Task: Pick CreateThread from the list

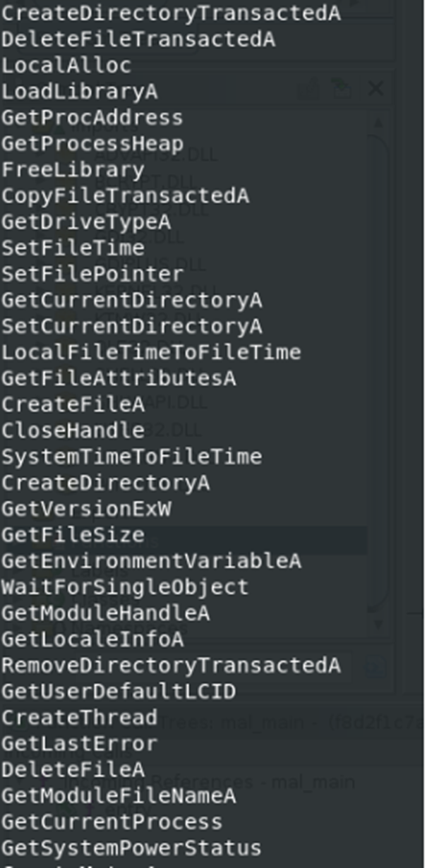Action: (x=80, y=718)
